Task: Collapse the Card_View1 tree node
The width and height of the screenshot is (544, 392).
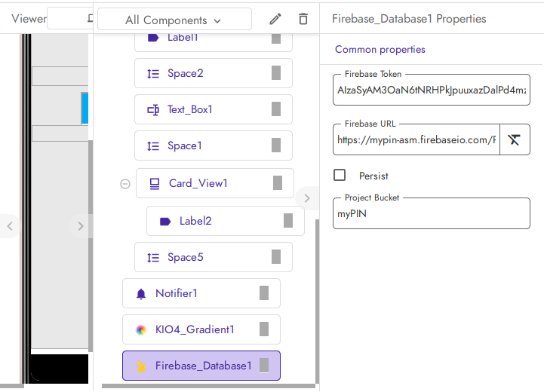Action: 125,183
